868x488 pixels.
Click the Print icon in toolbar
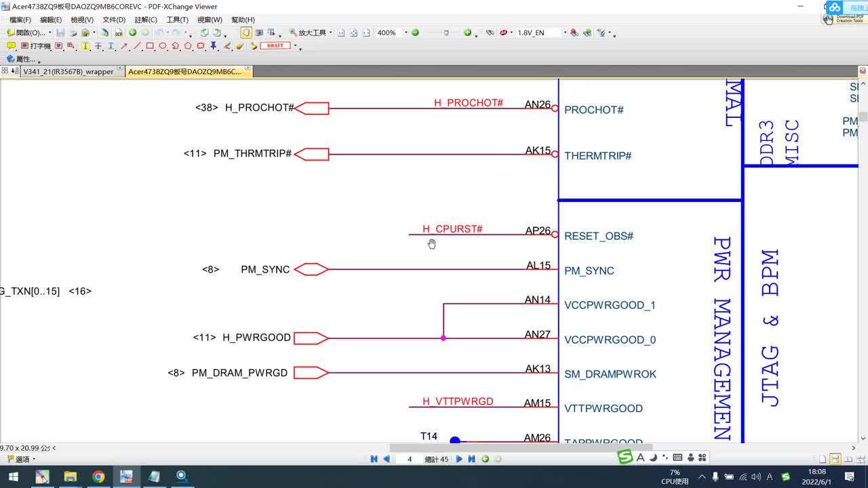pyautogui.click(x=73, y=33)
